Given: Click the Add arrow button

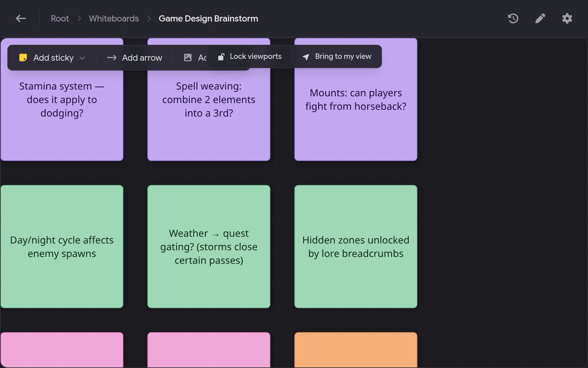Looking at the screenshot, I should click(134, 58).
